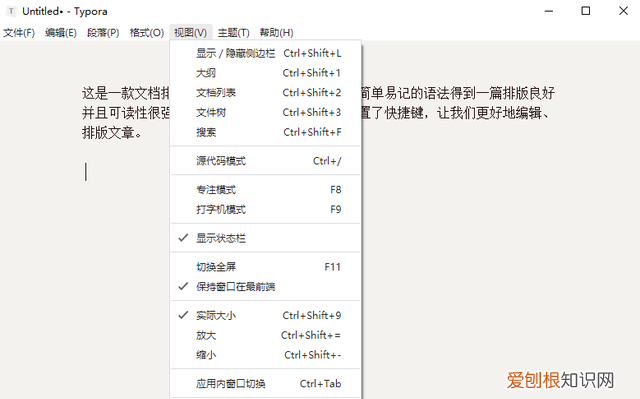Viewport: 640px width, 399px height.
Task: Choose 显示 / 隐藏侧边栏 from menu
Action: coord(265,53)
